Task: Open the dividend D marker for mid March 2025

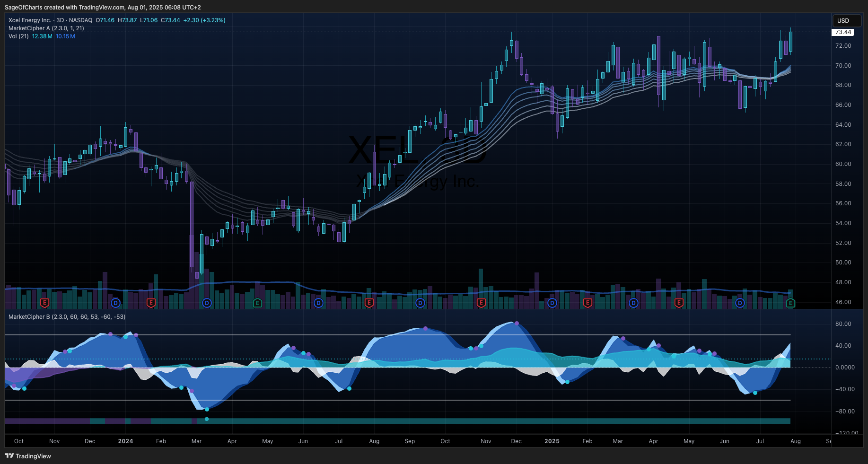Action: pyautogui.click(x=633, y=303)
